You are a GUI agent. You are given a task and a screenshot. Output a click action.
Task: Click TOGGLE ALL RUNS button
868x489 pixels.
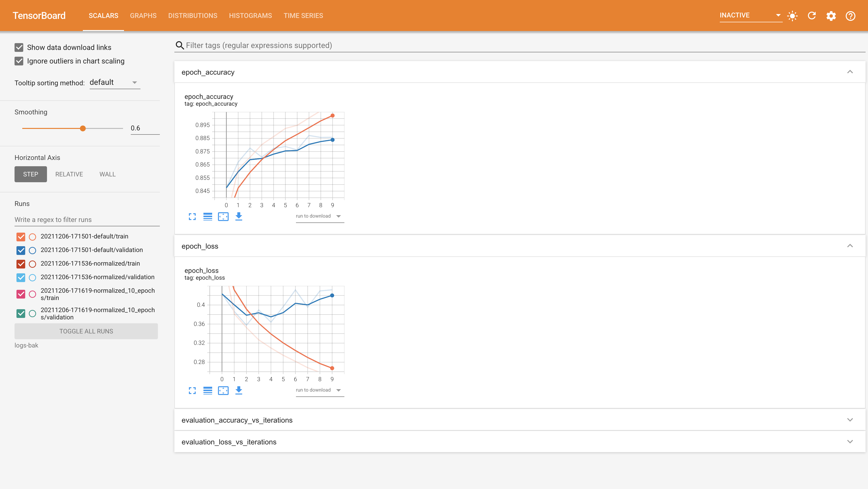(x=86, y=331)
